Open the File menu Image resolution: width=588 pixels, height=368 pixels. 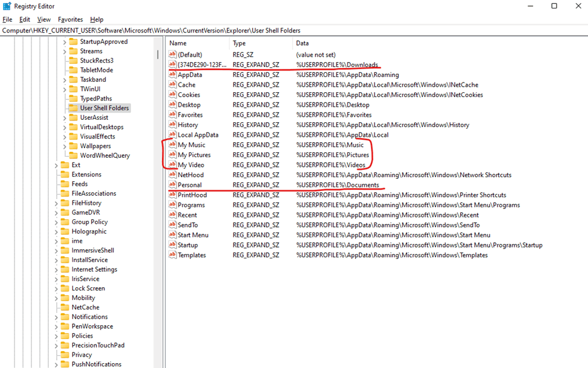coord(7,19)
